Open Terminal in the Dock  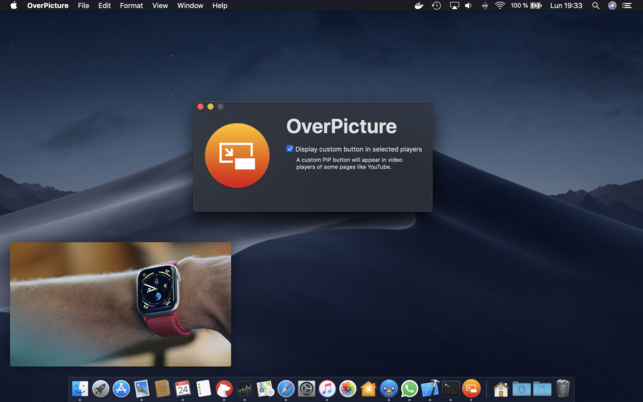[x=451, y=388]
